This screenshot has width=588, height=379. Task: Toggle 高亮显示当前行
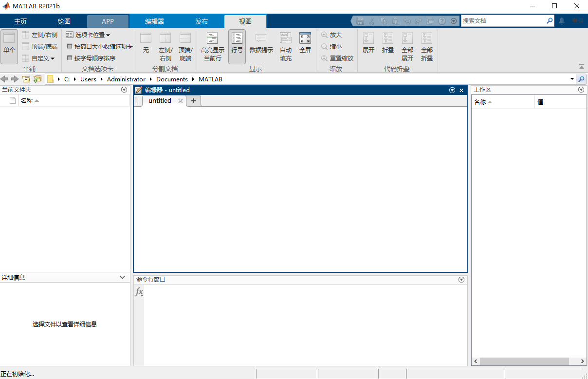click(213, 47)
